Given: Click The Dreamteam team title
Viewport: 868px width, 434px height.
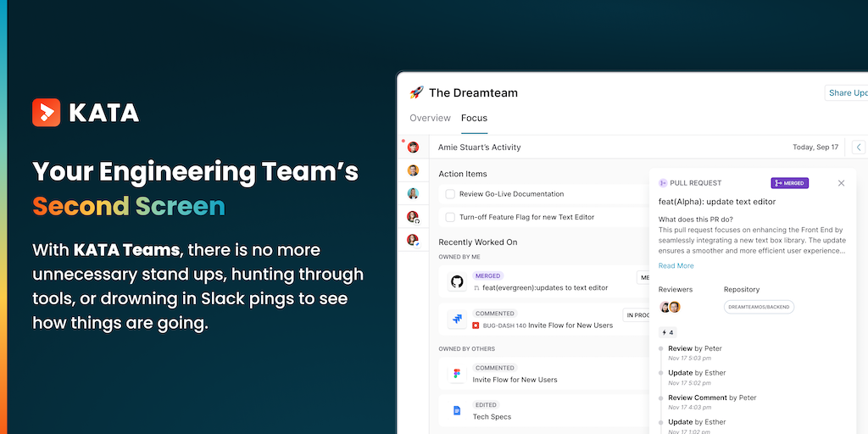Looking at the screenshot, I should pyautogui.click(x=473, y=93).
